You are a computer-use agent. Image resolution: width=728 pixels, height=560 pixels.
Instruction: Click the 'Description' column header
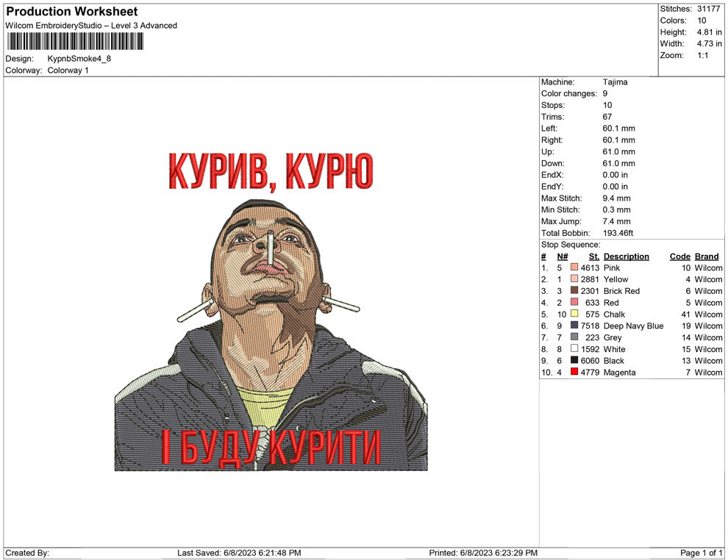coord(627,256)
